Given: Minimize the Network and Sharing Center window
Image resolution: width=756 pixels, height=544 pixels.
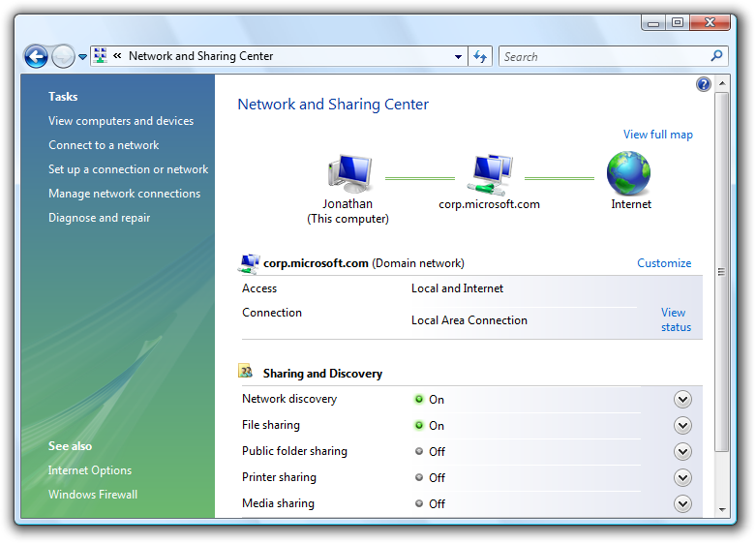Looking at the screenshot, I should 653,22.
